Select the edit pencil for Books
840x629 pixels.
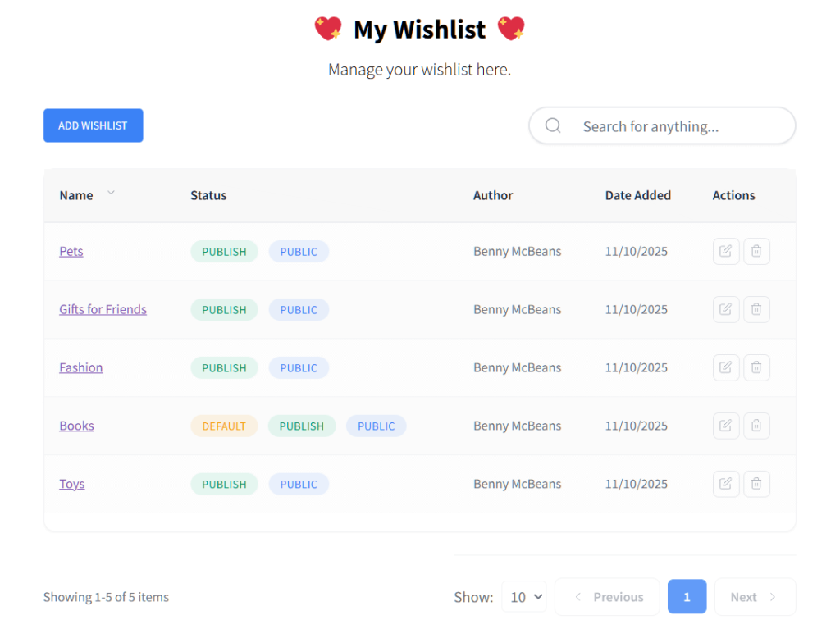[726, 426]
